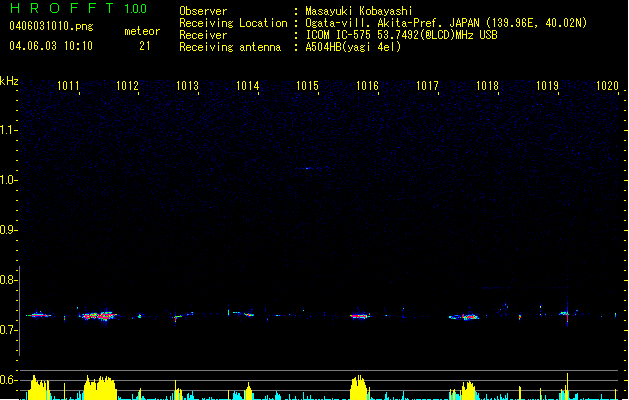Click the strong meteor echo just before 1012

click(x=99, y=316)
